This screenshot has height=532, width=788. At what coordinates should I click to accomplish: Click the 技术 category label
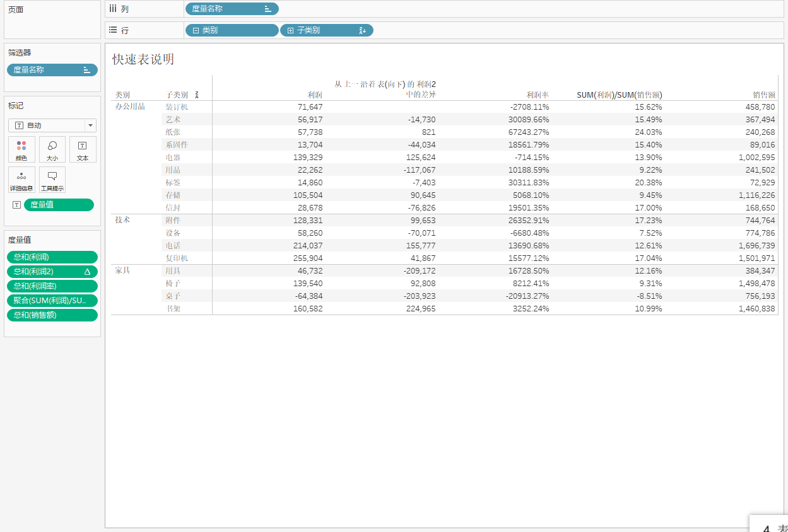coord(122,220)
